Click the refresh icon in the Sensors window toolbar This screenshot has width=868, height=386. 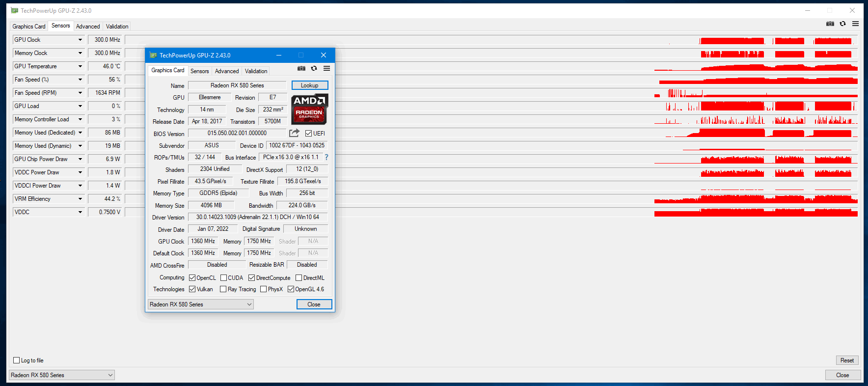[x=843, y=24]
